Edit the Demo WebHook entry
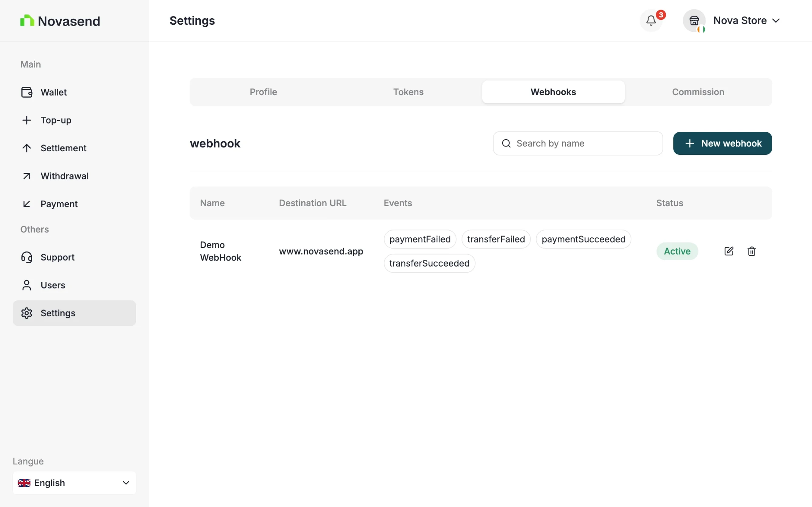 [728, 251]
